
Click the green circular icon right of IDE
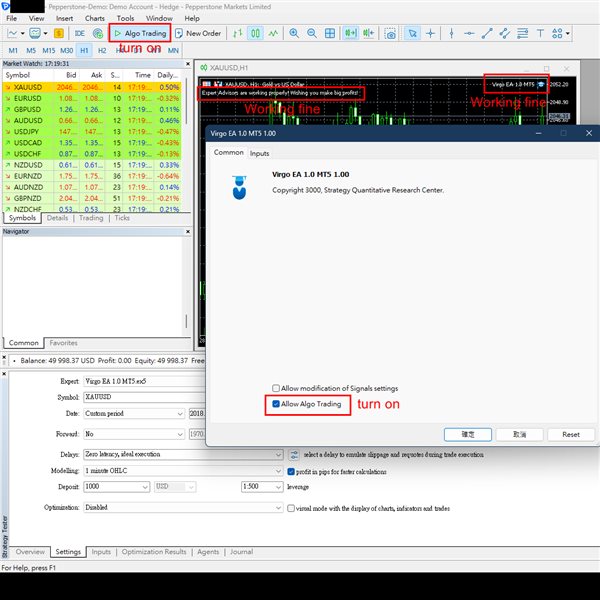(98, 34)
